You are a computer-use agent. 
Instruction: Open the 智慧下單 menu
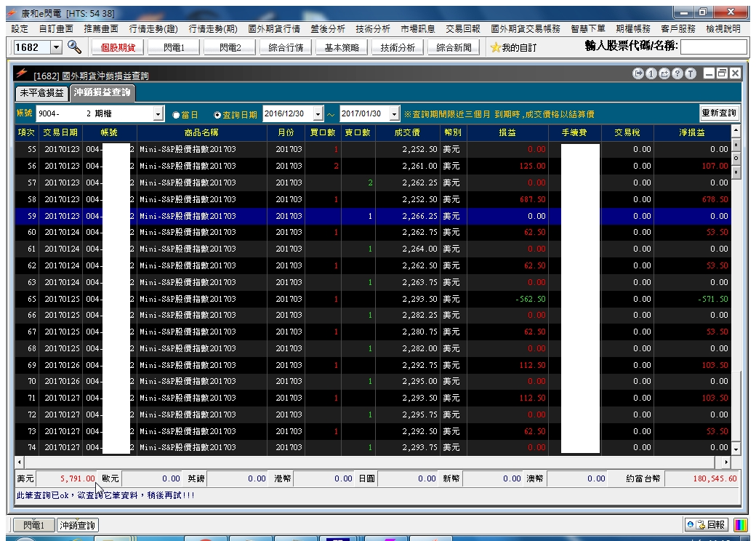click(x=588, y=29)
